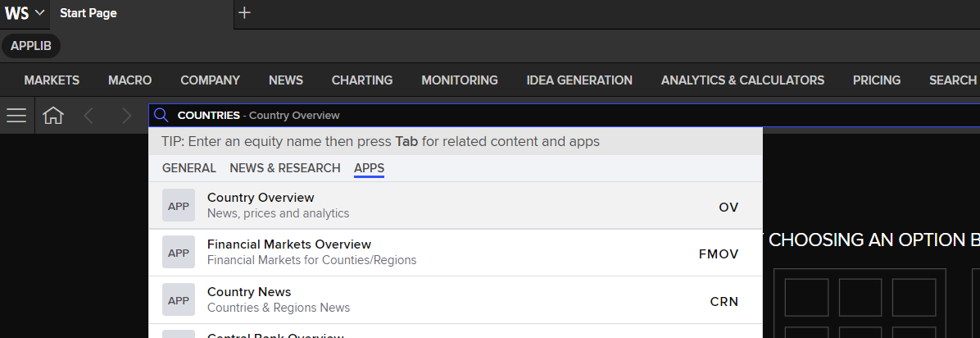Click the APP badge beside Country News
The height and width of the screenshot is (338, 980).
[x=179, y=299]
